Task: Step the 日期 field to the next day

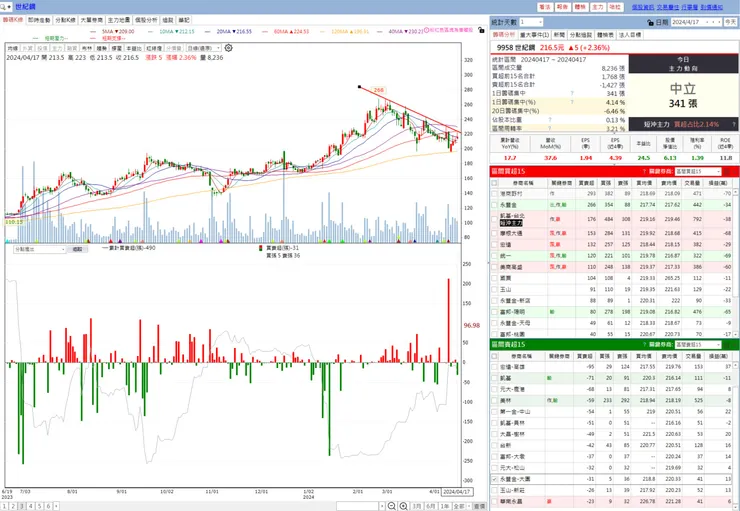Action: point(719,22)
